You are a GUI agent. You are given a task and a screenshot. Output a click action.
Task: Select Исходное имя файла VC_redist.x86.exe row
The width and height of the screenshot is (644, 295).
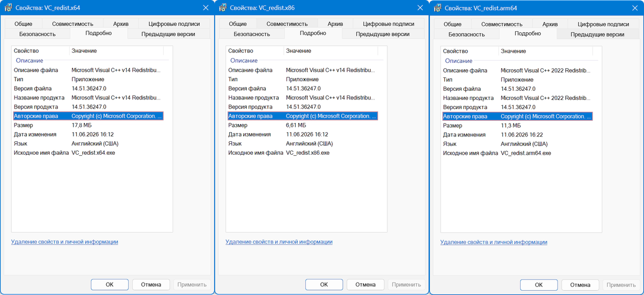(x=302, y=153)
